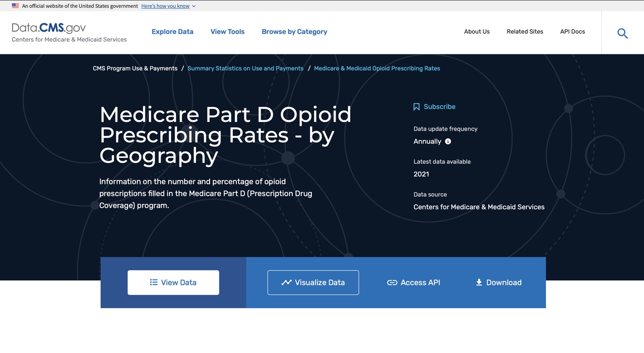Screen dimensions: 644x353
Task: Open the Access API link
Action: coord(414,282)
